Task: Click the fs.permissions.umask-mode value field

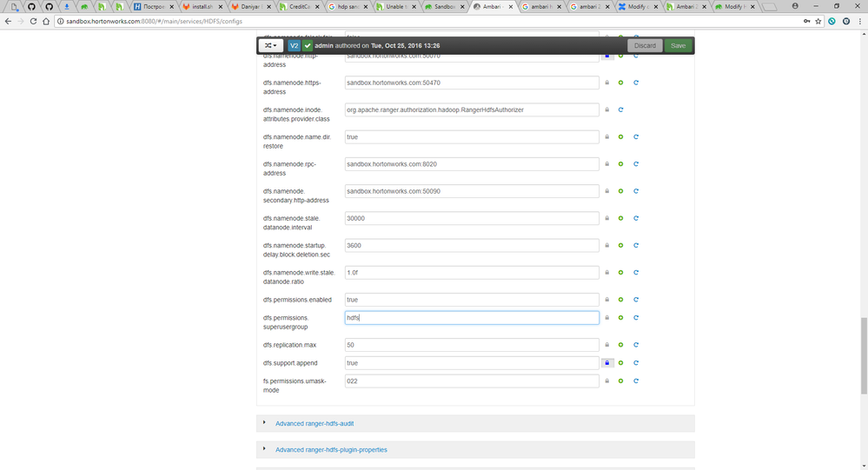Action: (472, 381)
